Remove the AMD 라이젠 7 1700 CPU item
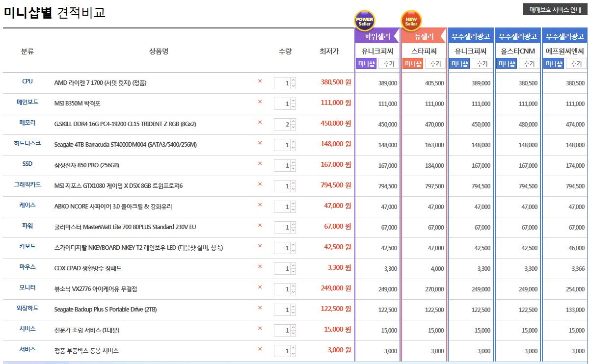The image size is (590, 364). 260,81
